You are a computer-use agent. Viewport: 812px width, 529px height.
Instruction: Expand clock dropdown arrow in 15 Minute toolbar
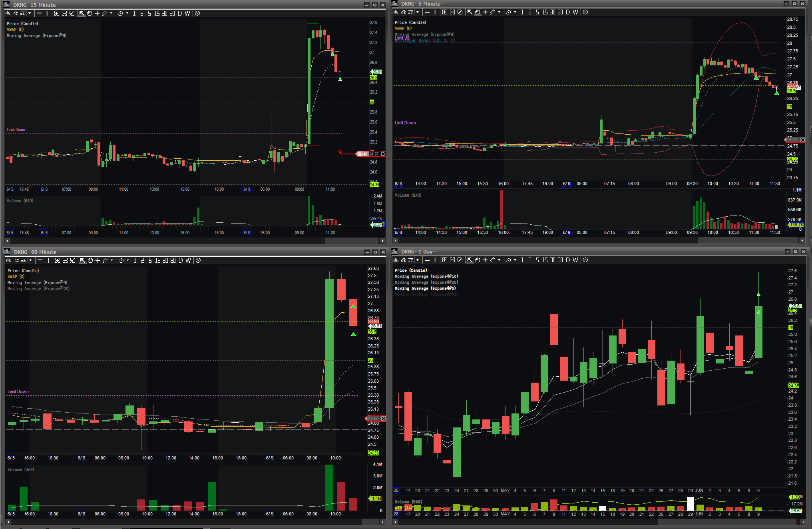point(127,13)
